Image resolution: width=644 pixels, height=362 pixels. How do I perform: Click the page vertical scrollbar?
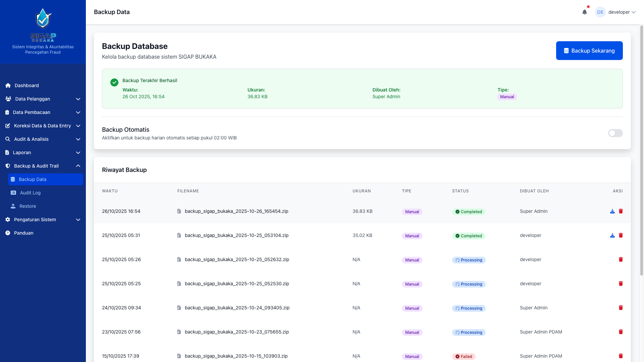641,151
